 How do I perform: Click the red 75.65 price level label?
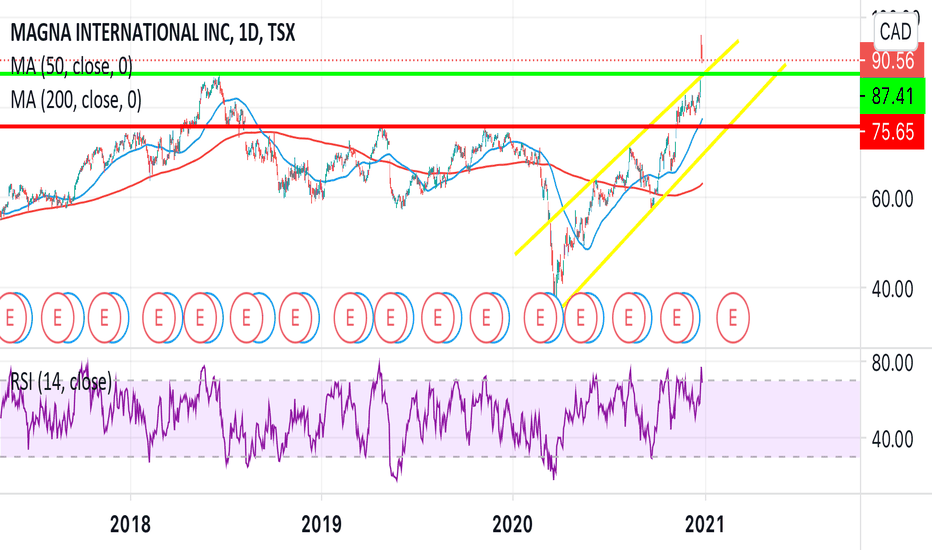[x=892, y=131]
